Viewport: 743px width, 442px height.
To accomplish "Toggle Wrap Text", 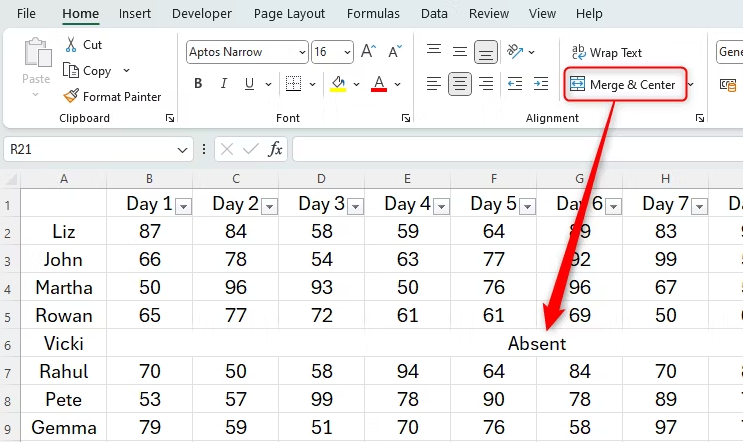I will point(607,53).
